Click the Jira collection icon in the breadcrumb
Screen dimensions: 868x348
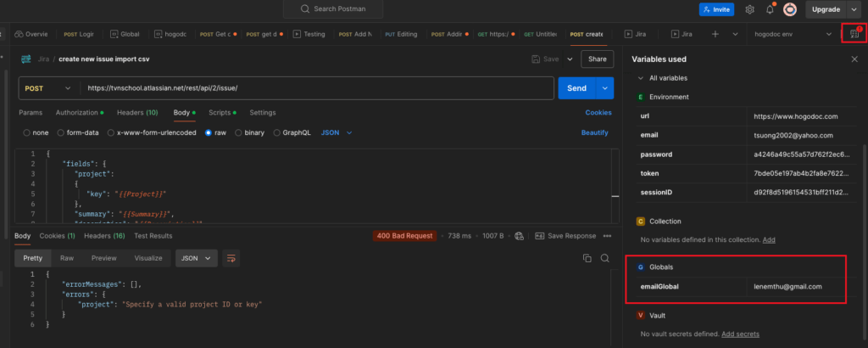coord(26,59)
